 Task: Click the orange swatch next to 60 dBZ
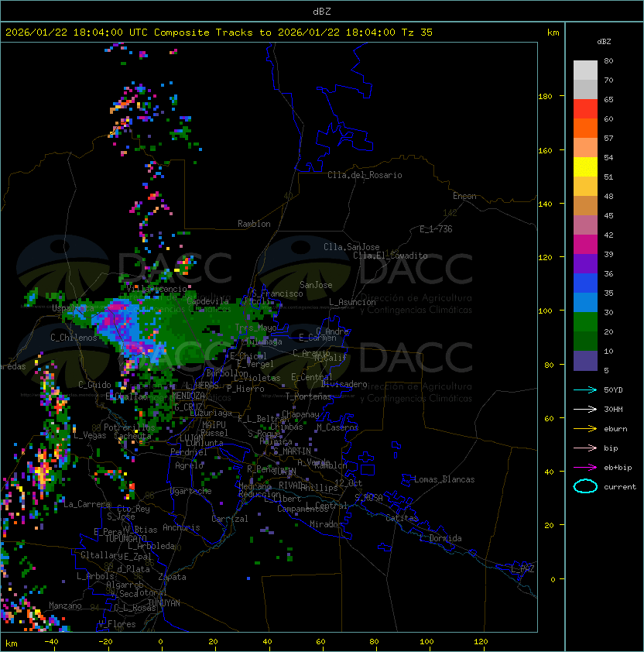click(585, 128)
